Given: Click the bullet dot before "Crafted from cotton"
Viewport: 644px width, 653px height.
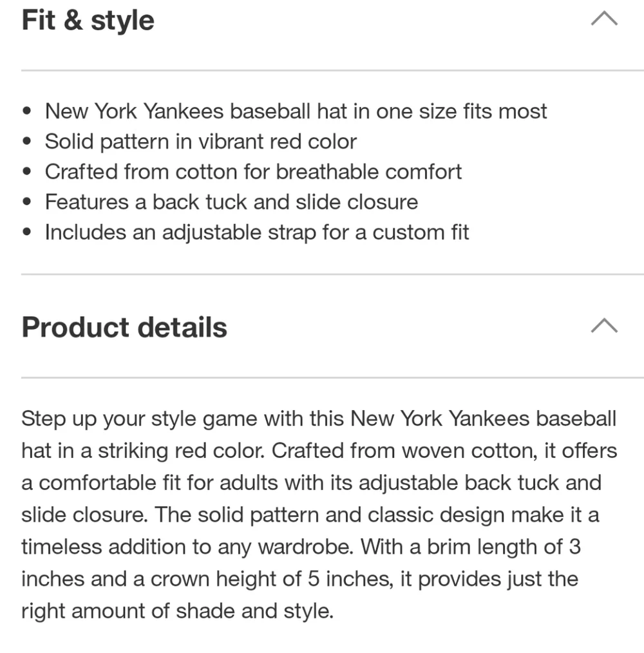Looking at the screenshot, I should coord(27,172).
